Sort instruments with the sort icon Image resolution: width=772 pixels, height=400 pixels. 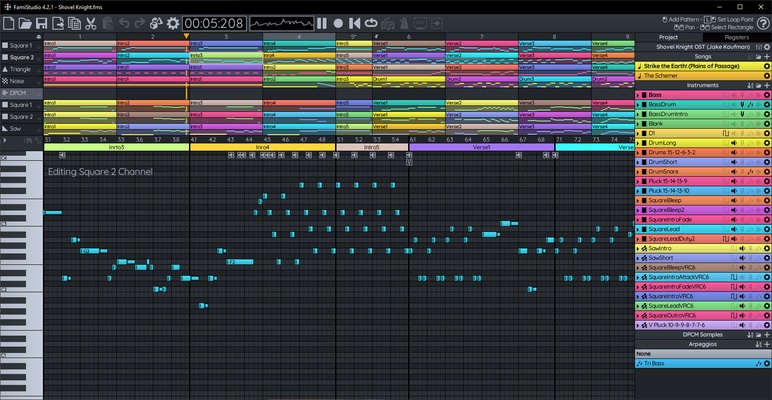[x=750, y=85]
